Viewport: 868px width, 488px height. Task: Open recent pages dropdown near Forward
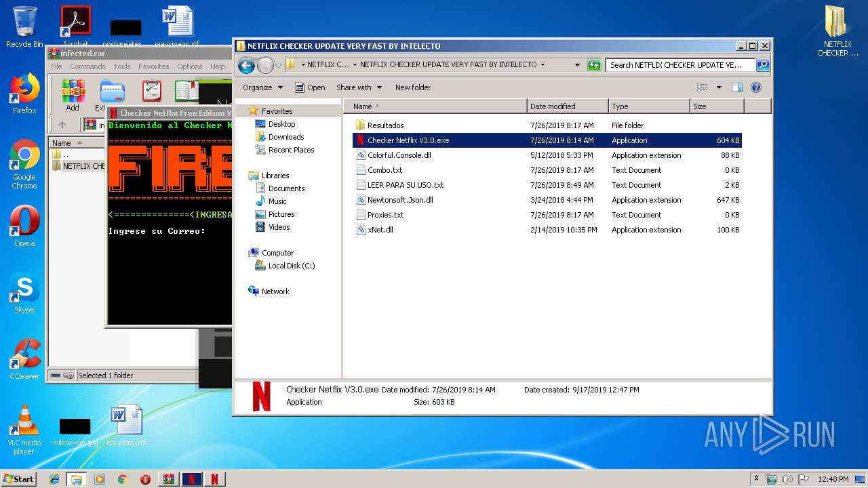[x=278, y=66]
